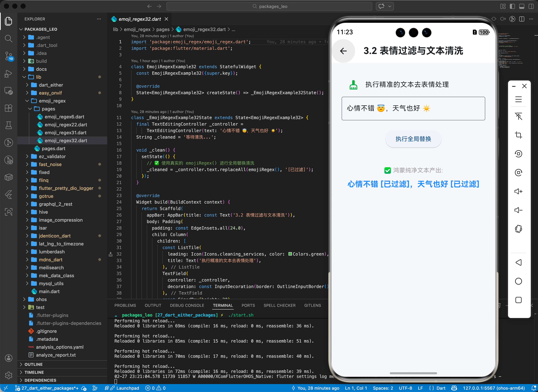538x392 pixels.
Task: Click the green color swatch beside Colors.green
Action: click(x=290, y=254)
